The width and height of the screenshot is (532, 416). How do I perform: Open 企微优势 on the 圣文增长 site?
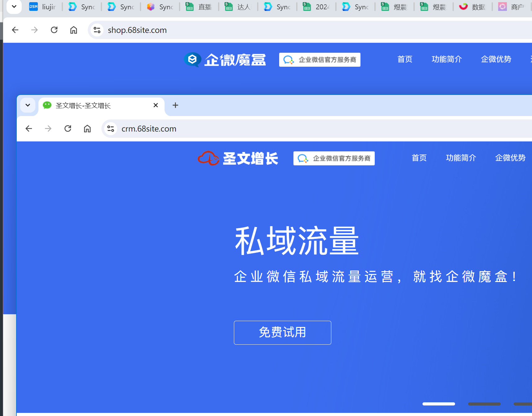510,158
